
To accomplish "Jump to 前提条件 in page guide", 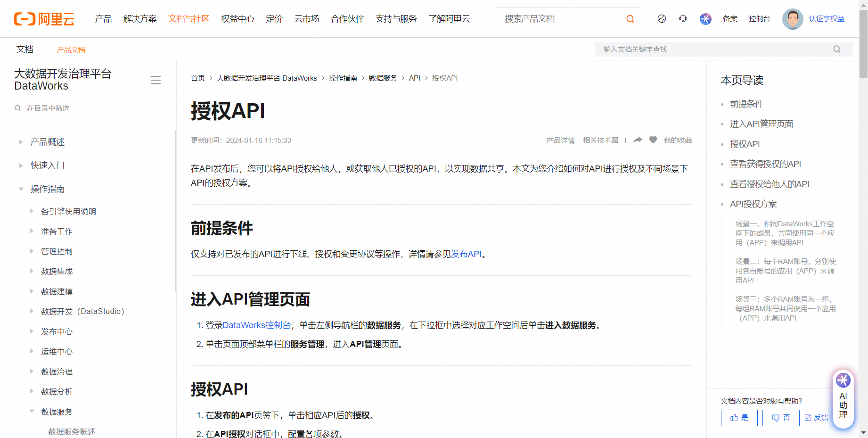I will click(747, 104).
